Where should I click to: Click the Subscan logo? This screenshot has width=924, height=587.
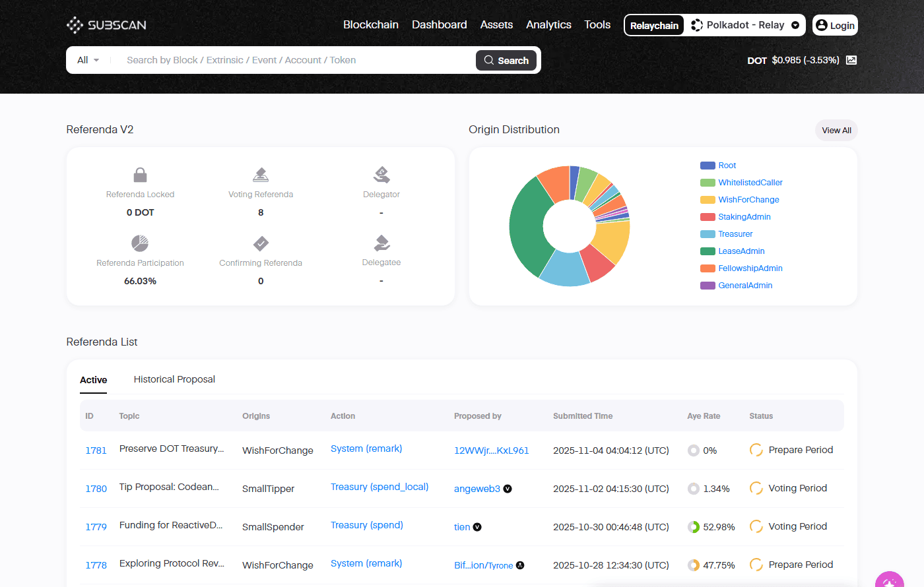(106, 25)
